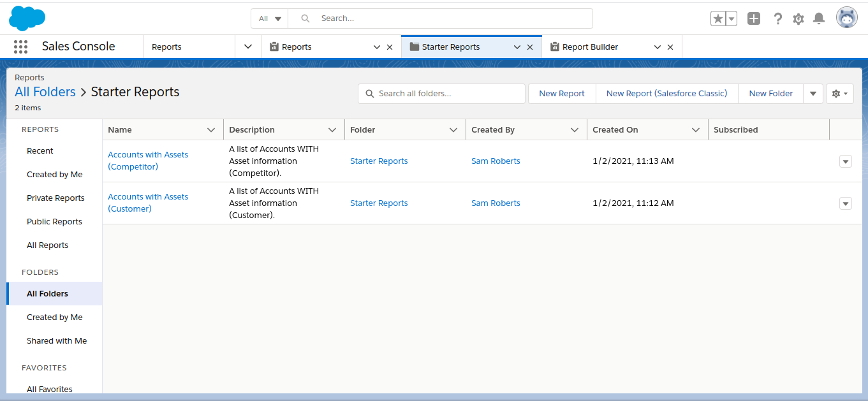Open the user profile avatar
The width and height of the screenshot is (868, 401).
(x=847, y=18)
